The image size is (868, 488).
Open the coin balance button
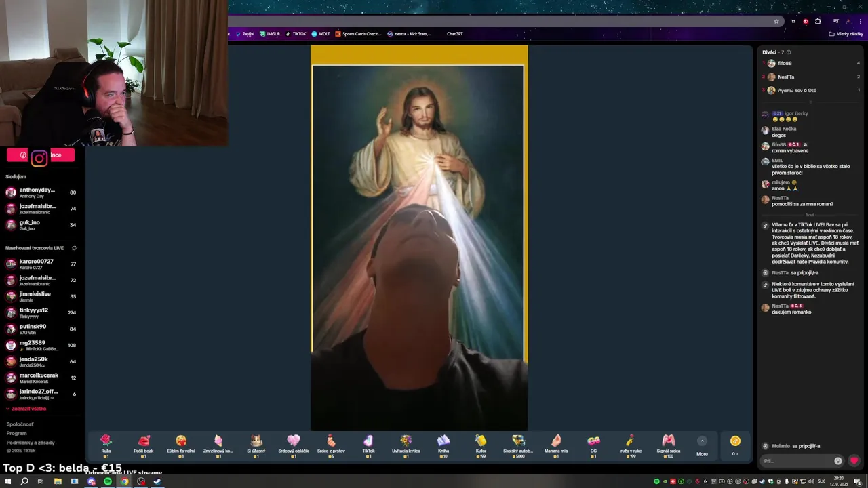(735, 445)
